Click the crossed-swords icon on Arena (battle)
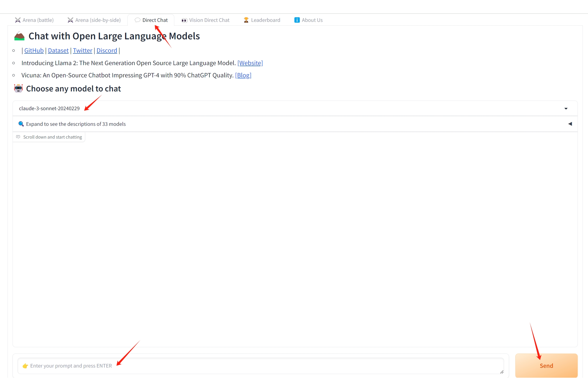Image resolution: width=588 pixels, height=391 pixels. point(18,20)
